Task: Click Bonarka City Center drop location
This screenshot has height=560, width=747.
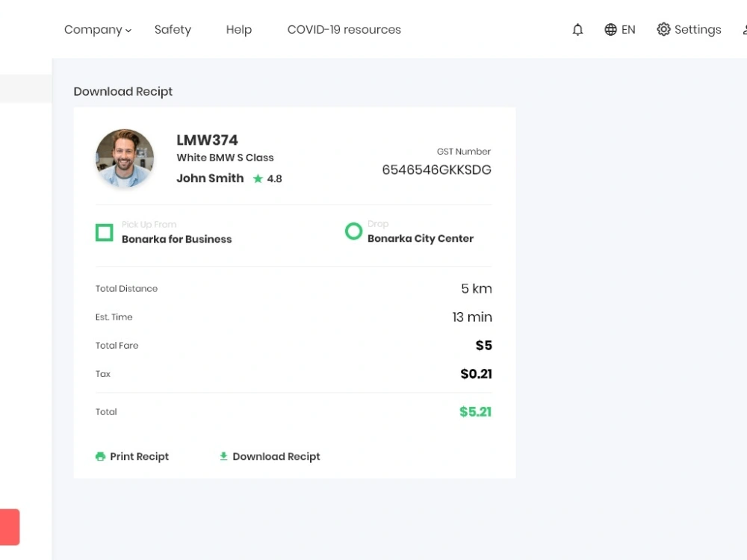Action: coord(421,238)
